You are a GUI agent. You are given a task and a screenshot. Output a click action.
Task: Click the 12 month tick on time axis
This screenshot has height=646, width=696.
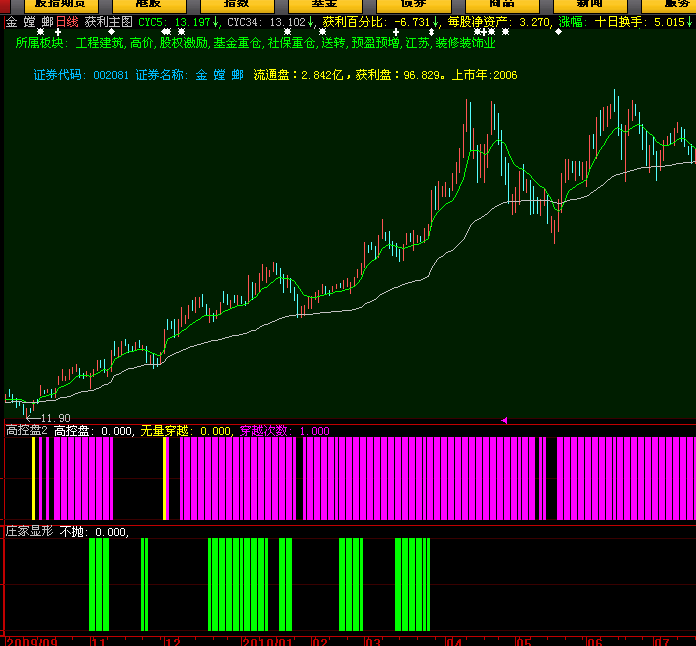click(x=173, y=642)
